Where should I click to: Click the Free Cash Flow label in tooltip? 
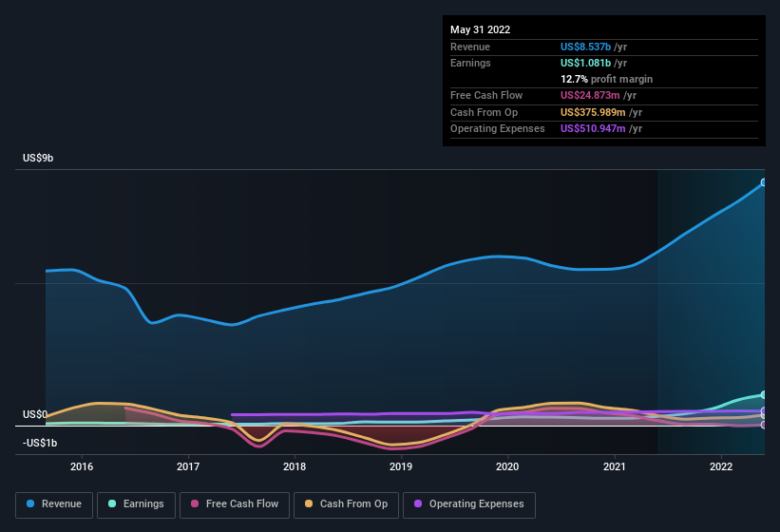point(486,95)
